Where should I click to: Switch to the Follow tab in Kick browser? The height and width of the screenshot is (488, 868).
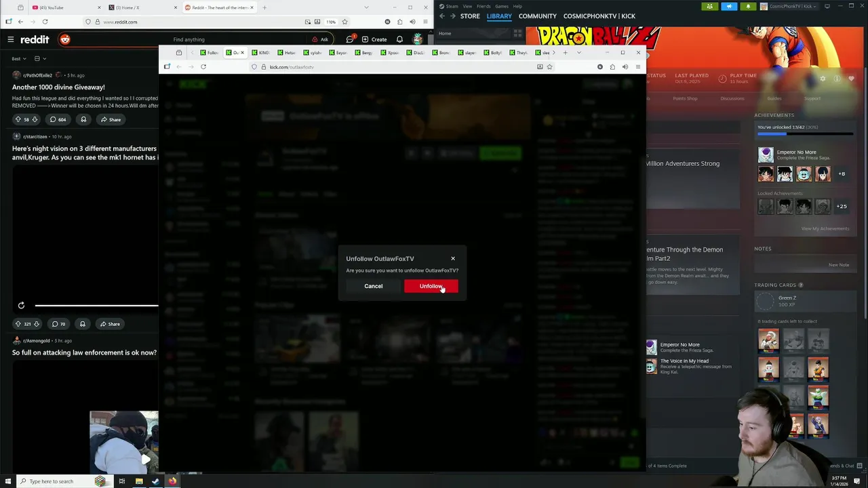coord(210,52)
